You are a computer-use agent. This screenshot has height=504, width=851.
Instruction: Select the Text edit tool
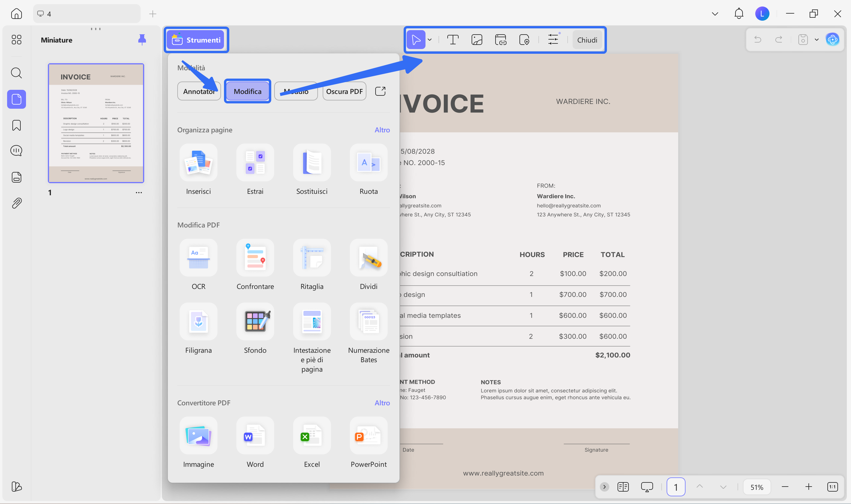(453, 40)
